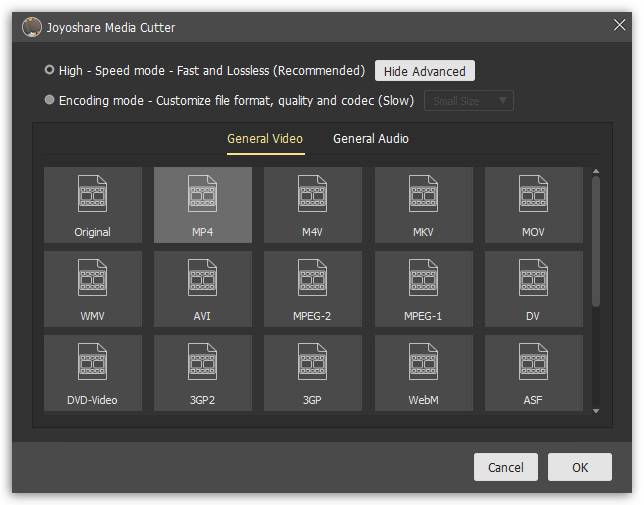The image size is (644, 505).
Task: Switch to the General Audio tab
Action: coord(371,139)
